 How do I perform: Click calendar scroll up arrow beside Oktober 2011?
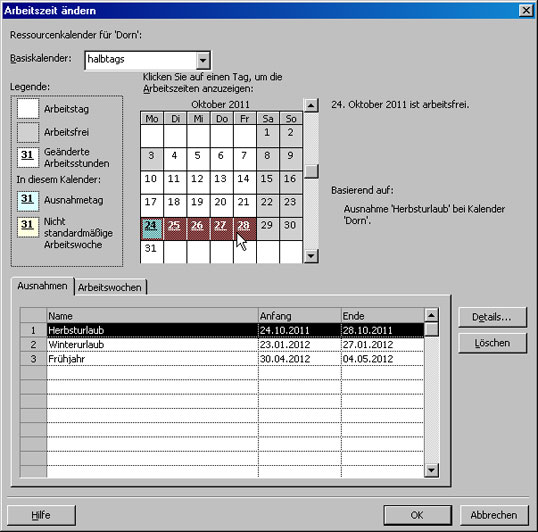pyautogui.click(x=311, y=105)
